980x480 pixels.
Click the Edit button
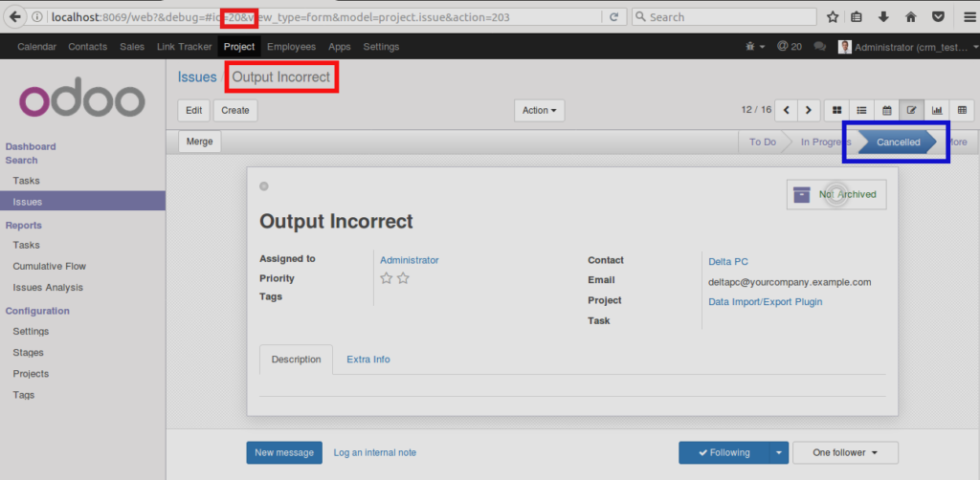(194, 111)
